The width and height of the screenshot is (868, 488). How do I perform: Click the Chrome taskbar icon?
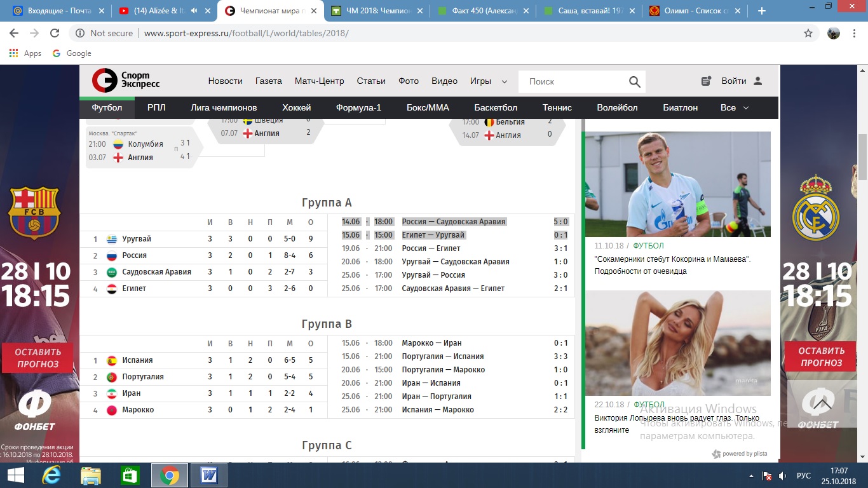170,475
